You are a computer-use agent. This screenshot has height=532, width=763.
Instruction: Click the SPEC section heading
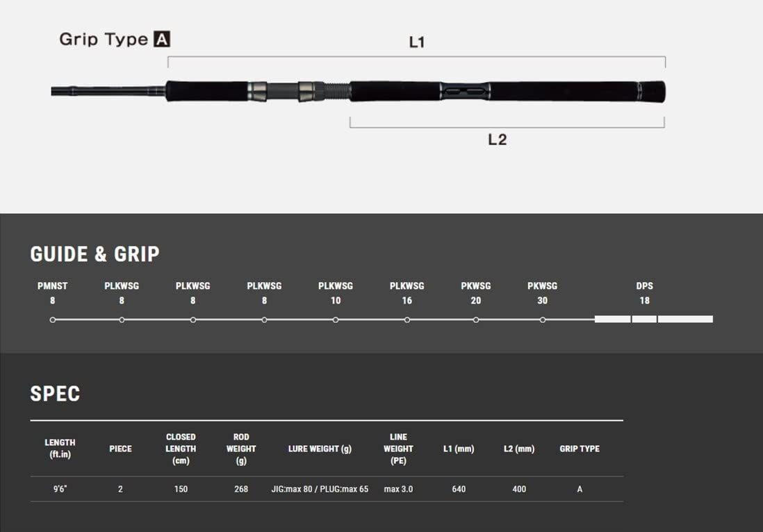[x=55, y=394]
